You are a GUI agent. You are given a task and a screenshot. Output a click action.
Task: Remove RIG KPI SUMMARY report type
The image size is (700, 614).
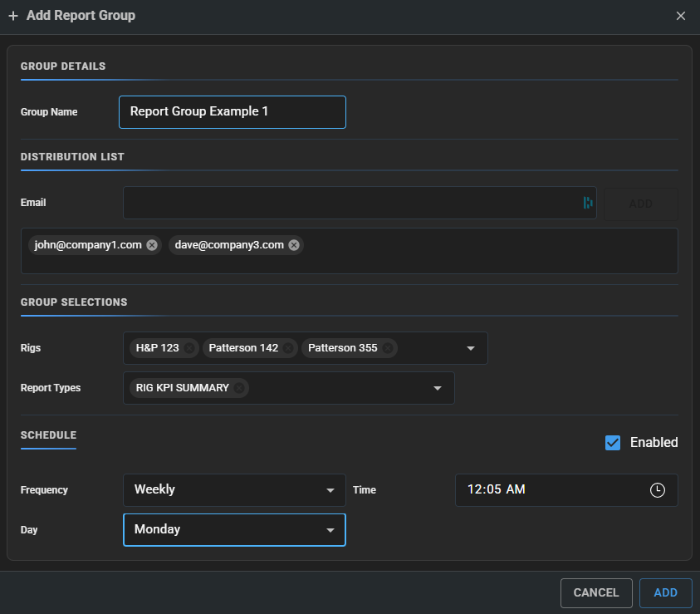click(239, 388)
